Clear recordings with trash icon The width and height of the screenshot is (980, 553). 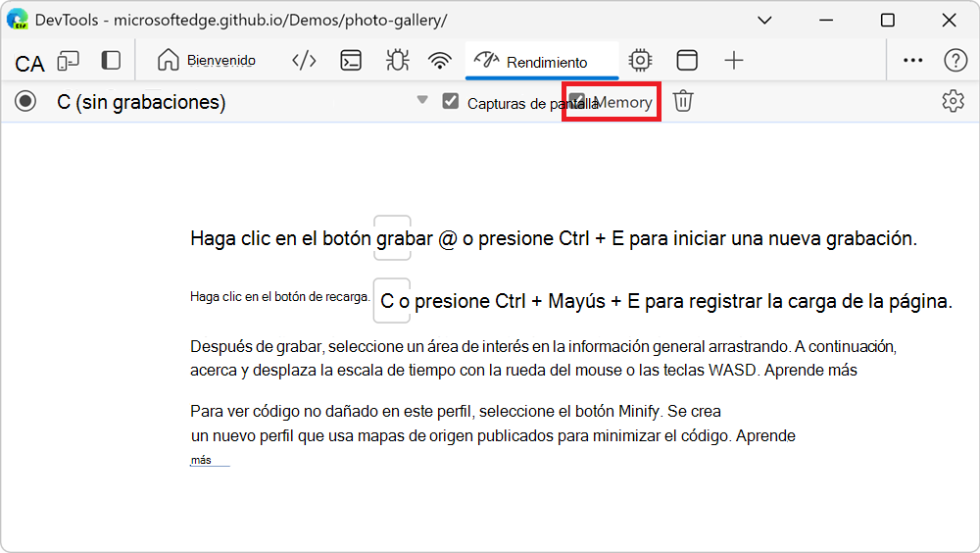683,101
